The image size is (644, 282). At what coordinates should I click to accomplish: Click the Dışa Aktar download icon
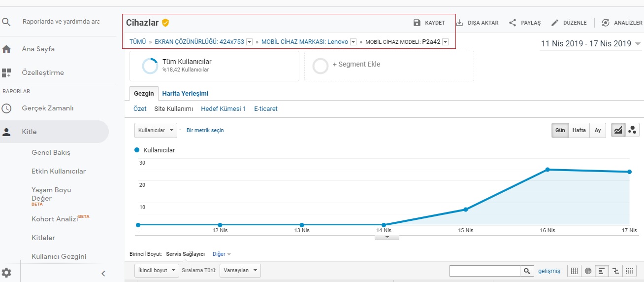[x=459, y=23]
